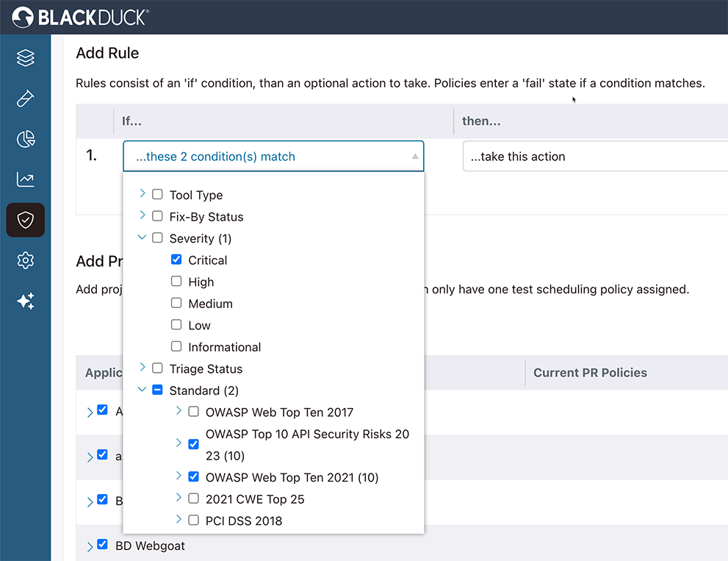Click the test tube testing icon
728x561 pixels.
25,98
